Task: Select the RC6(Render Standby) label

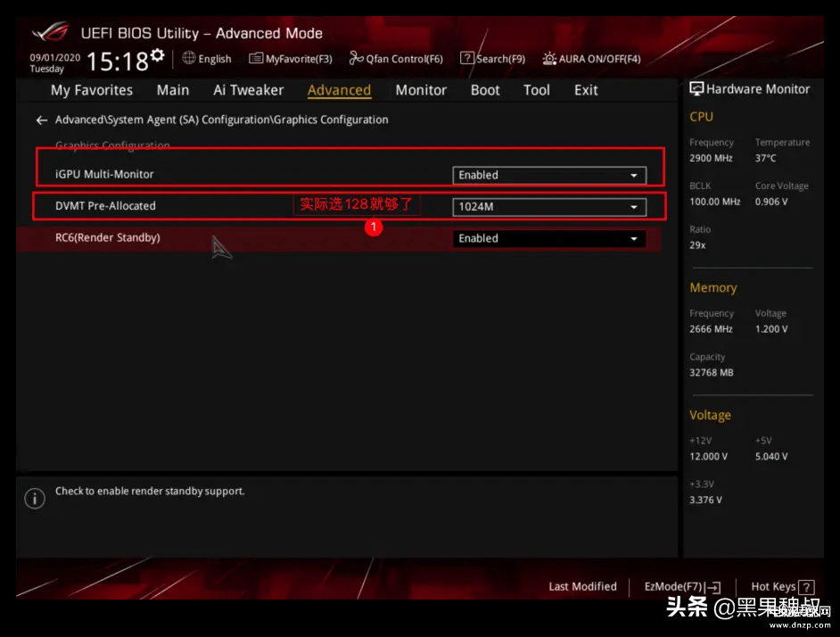Action: pyautogui.click(x=108, y=237)
